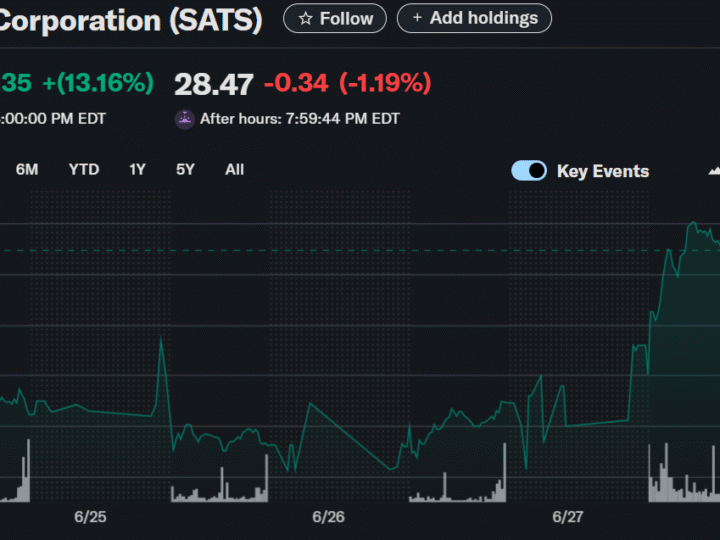This screenshot has height=540, width=720.
Task: Click the +(13.16%) daily change
Action: click(98, 83)
